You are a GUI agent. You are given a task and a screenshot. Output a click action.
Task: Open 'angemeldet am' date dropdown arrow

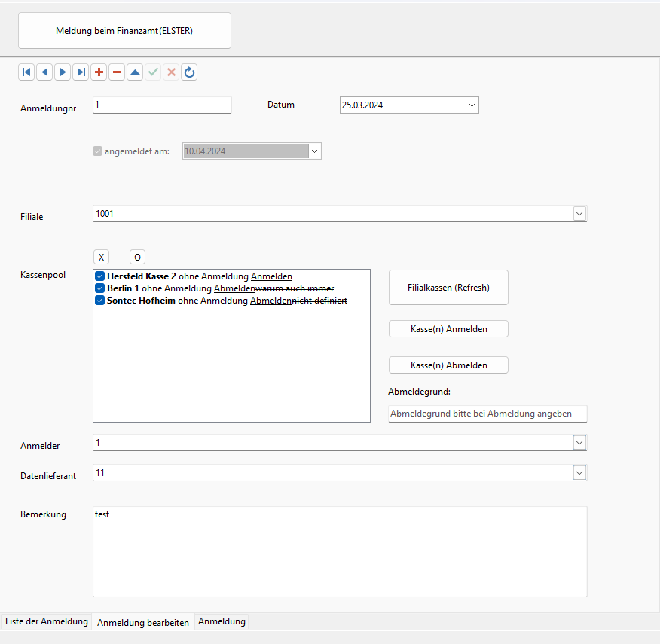click(x=314, y=151)
